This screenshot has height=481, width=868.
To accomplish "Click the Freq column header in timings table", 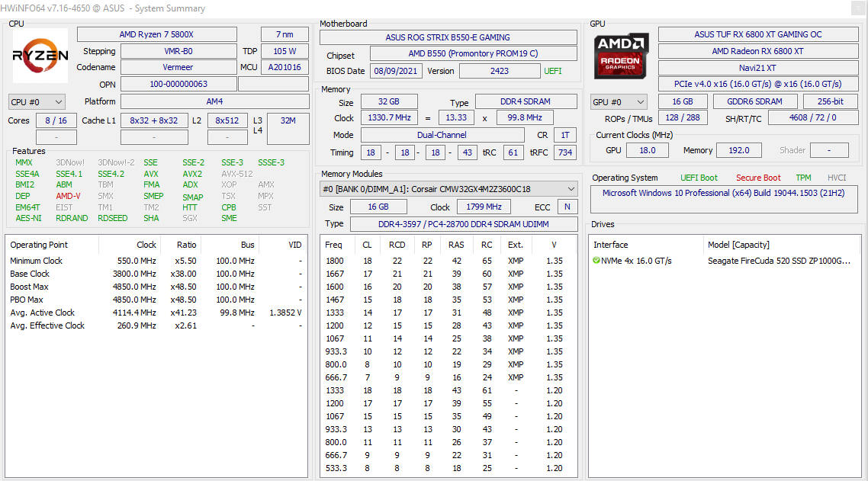I will pos(334,245).
